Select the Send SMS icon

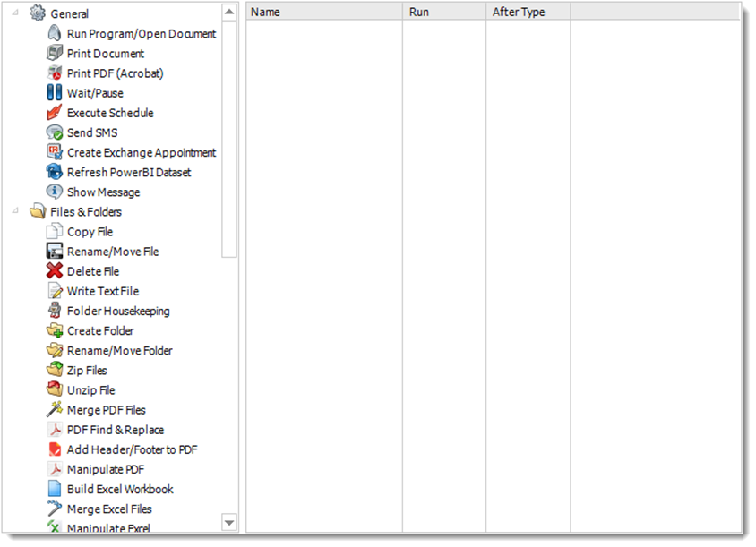tap(55, 132)
